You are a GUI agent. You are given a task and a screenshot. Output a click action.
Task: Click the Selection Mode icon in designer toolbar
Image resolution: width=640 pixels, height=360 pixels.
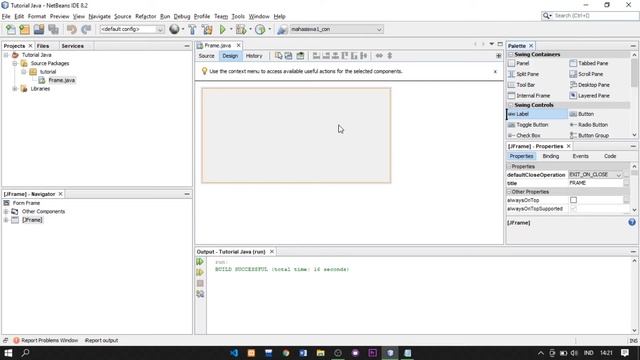point(278,56)
